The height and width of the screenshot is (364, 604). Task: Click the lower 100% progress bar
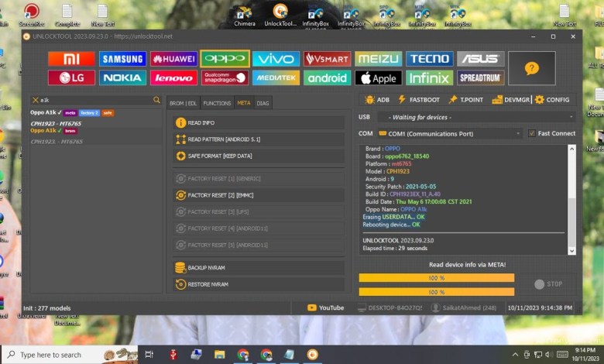point(437,292)
